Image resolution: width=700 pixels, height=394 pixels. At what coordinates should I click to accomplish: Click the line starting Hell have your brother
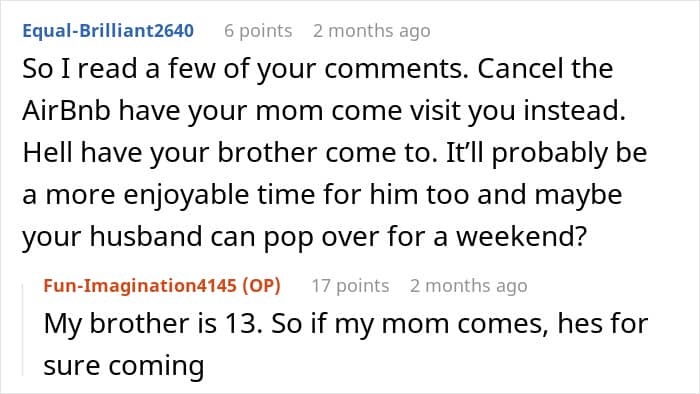point(335,153)
